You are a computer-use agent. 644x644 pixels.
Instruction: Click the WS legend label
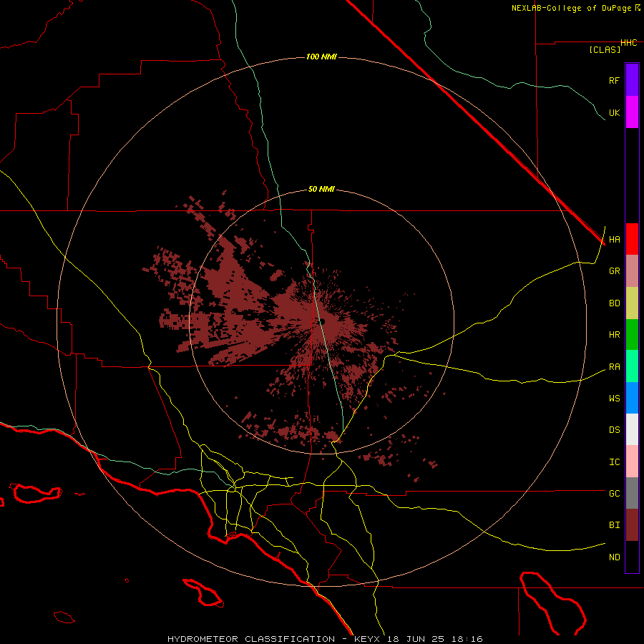point(614,399)
